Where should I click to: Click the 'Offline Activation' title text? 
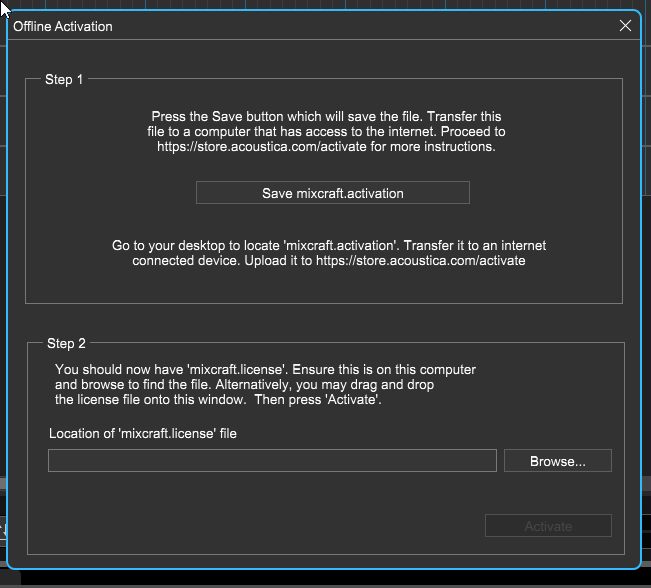pyautogui.click(x=63, y=26)
